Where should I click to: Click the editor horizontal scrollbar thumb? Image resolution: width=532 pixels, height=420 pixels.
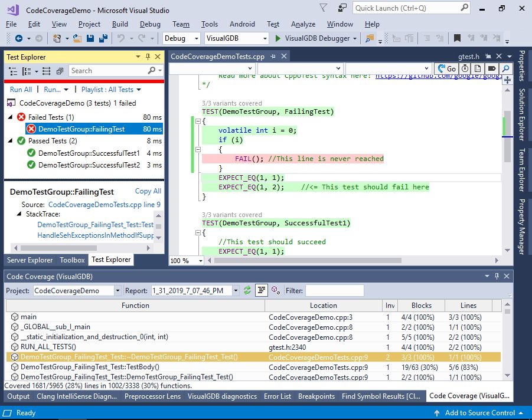pyautogui.click(x=308, y=260)
